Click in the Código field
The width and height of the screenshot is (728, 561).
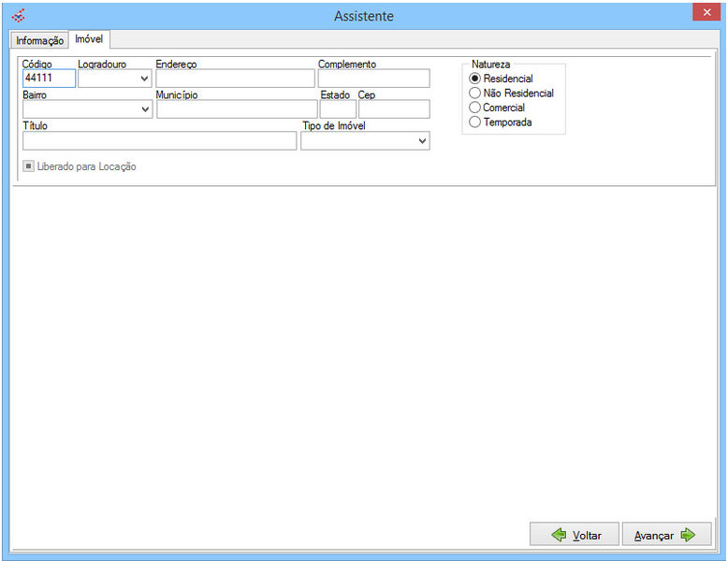[49, 79]
